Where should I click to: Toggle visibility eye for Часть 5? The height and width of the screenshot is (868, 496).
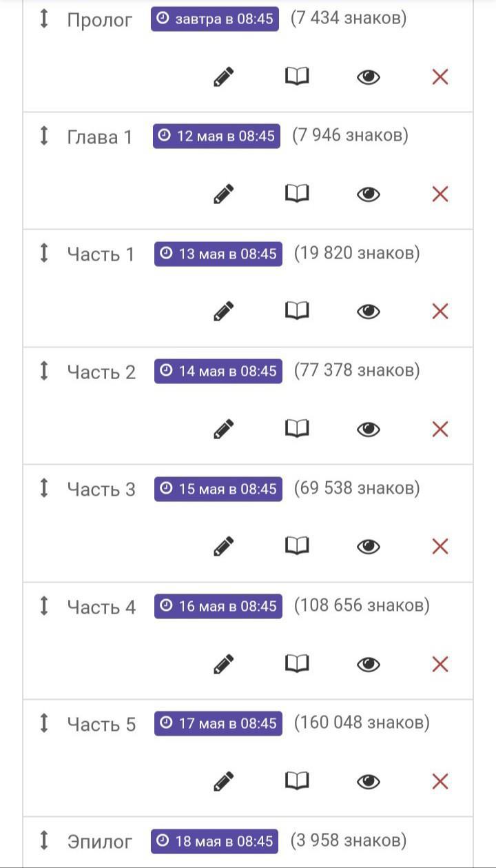[369, 781]
